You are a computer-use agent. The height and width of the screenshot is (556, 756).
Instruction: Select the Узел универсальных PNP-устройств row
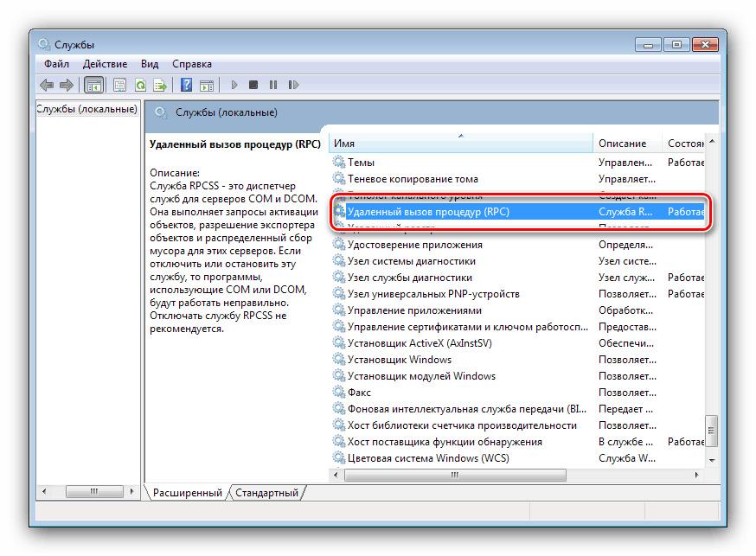point(518,293)
